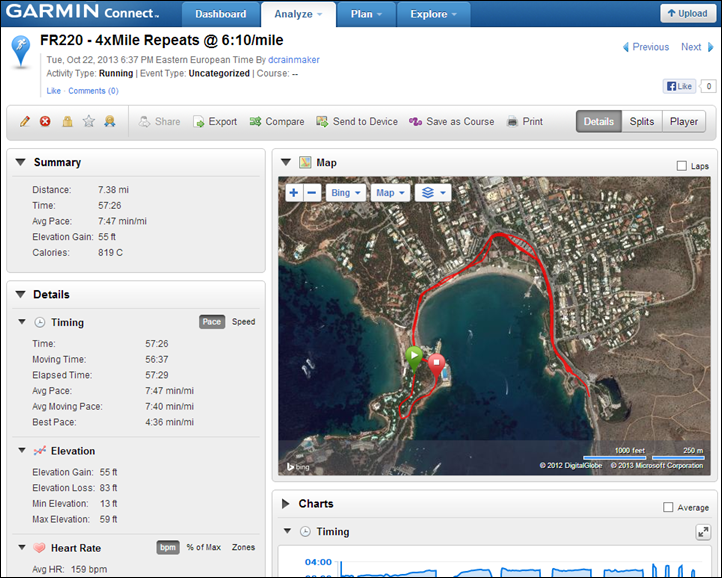This screenshot has width=722, height=578.
Task: Open the Dashboard tab
Action: point(220,14)
